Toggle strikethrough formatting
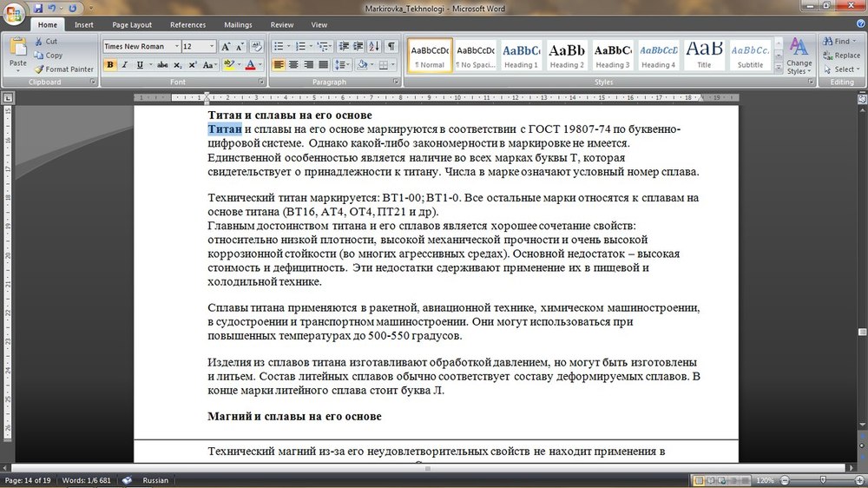Viewport: 868px width, 488px height. [162, 65]
